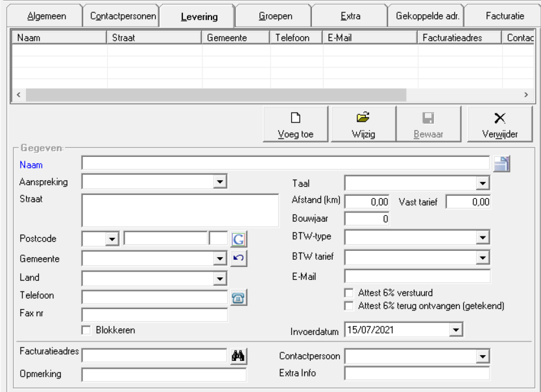Open the Aanspreking dropdown
Viewport: 541px width, 392px height.
220,181
